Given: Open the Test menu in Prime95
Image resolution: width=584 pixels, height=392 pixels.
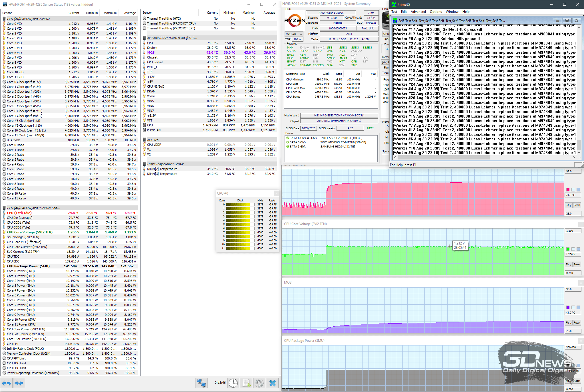Looking at the screenshot, I should [x=394, y=12].
